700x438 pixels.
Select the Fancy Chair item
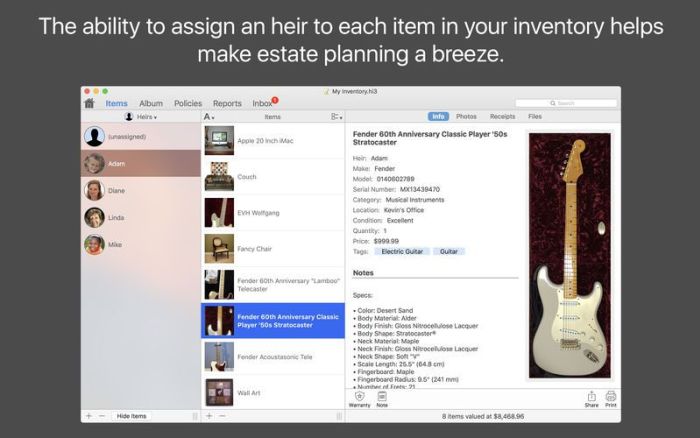pyautogui.click(x=273, y=249)
